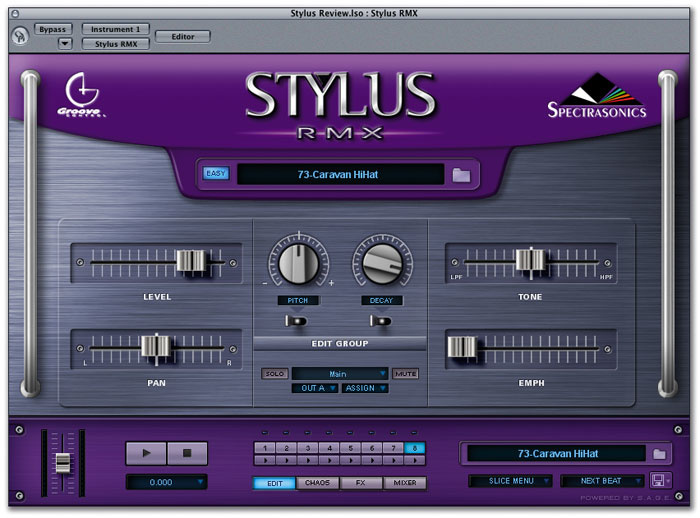Toggle the EASY mode button

(216, 173)
